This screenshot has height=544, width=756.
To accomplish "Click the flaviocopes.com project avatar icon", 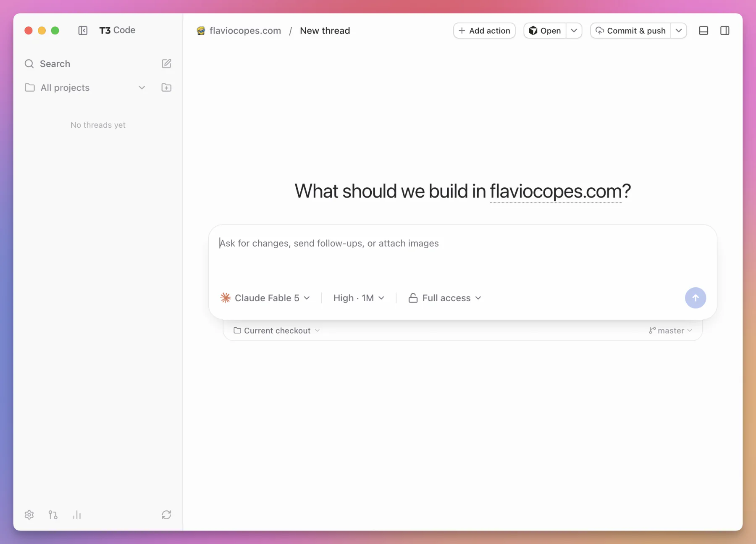I will (x=201, y=31).
